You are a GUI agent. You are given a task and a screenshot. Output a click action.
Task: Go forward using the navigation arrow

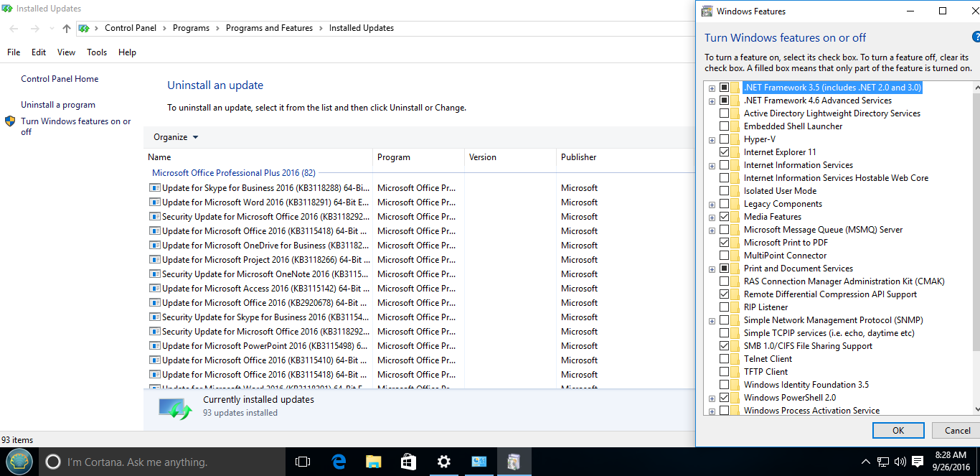(35, 29)
